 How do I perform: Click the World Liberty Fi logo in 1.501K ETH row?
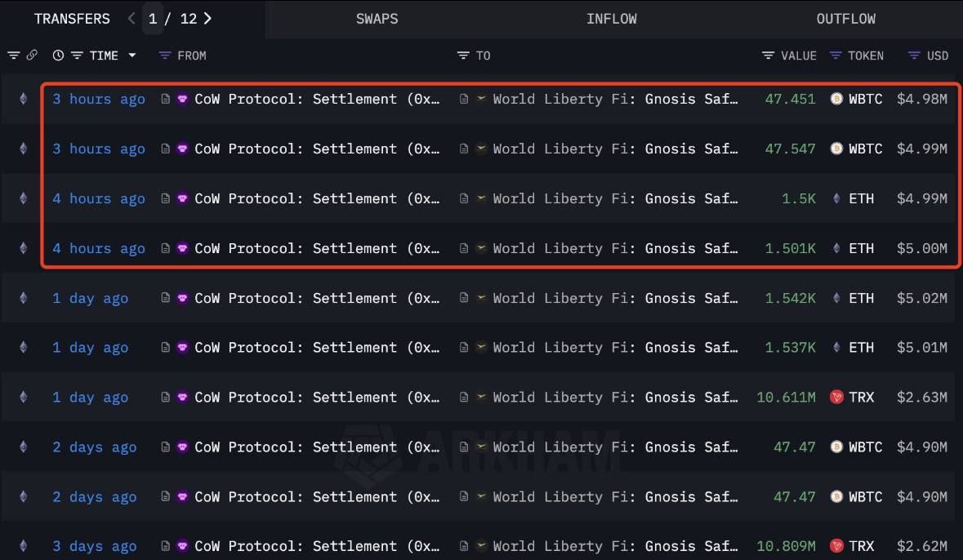481,247
